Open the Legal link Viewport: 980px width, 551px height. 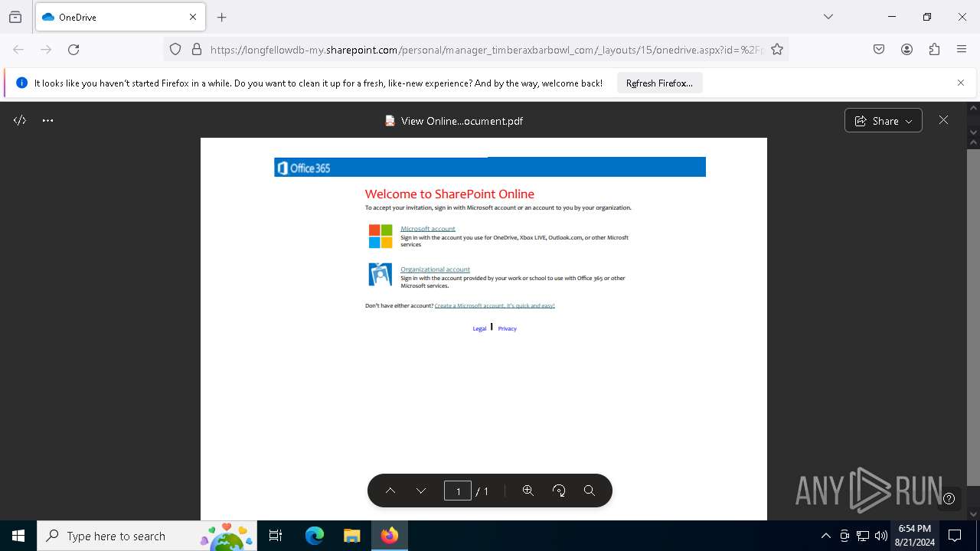click(479, 329)
